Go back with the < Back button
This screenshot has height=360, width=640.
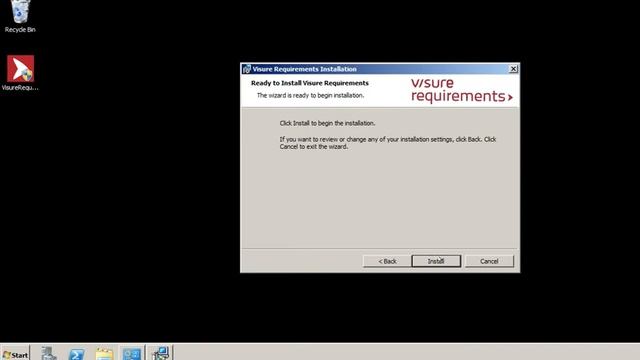pos(387,261)
